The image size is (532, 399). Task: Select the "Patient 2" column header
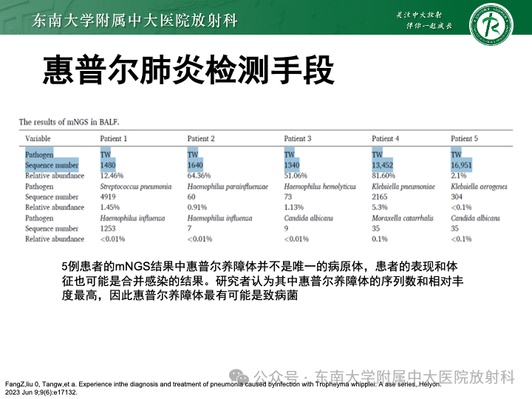[x=201, y=138]
